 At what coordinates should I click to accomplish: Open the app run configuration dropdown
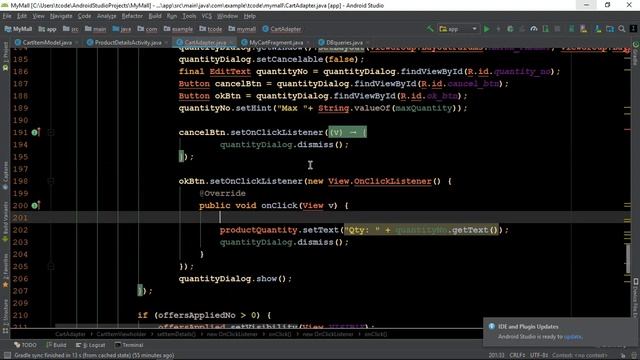tap(458, 29)
